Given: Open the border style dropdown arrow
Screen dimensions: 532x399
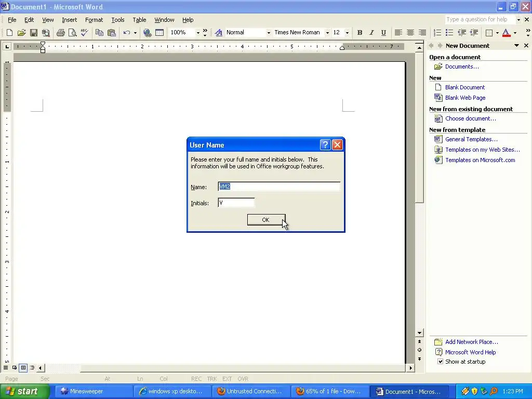Looking at the screenshot, I should [497, 33].
